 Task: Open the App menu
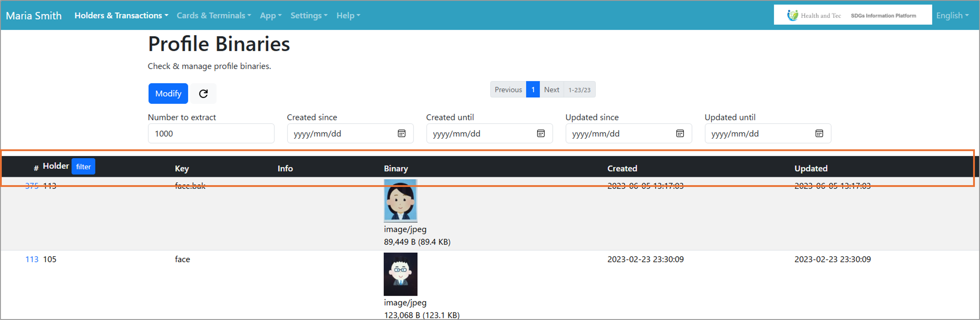(x=271, y=16)
